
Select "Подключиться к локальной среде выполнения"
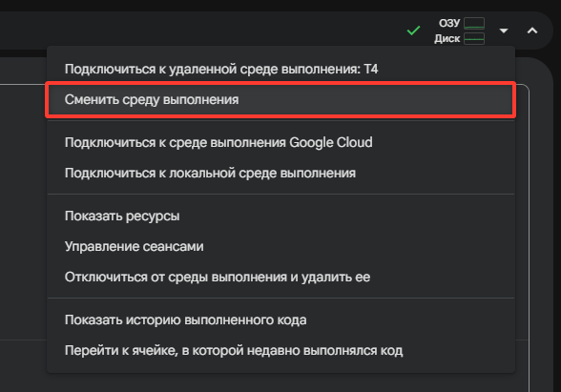pyautogui.click(x=280, y=174)
